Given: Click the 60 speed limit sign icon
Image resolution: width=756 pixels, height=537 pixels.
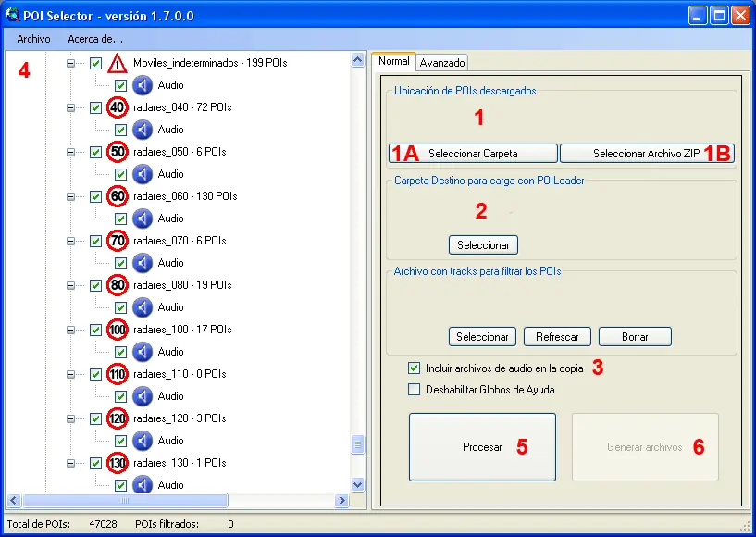Looking at the screenshot, I should (x=118, y=196).
